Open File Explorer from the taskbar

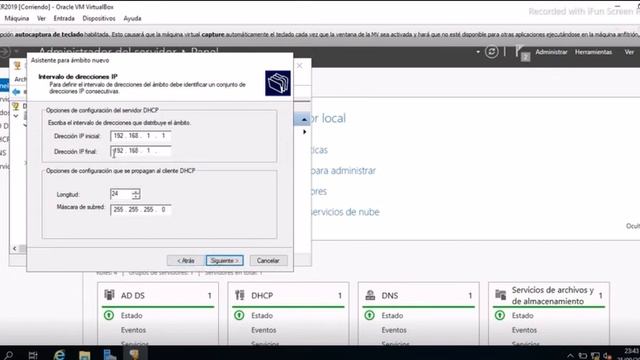pos(84,355)
